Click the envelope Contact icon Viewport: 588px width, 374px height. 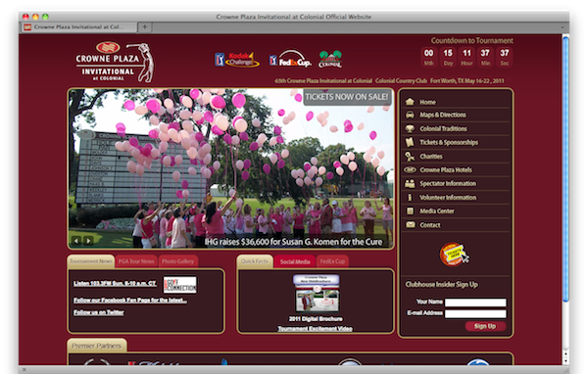pos(411,225)
